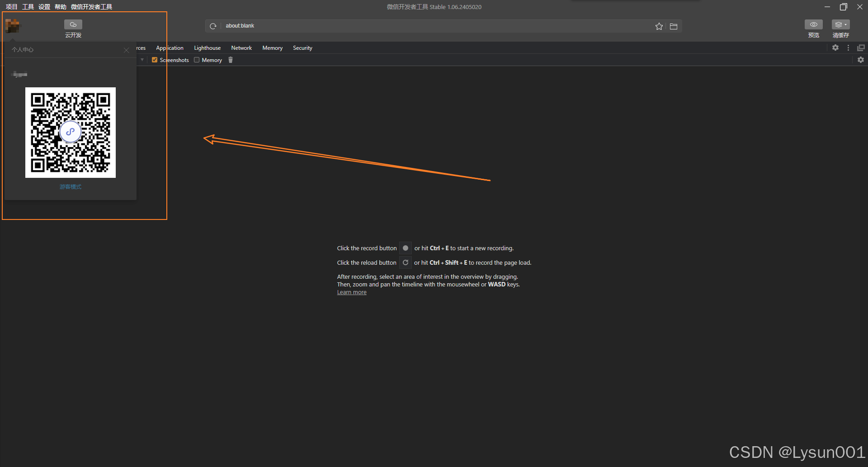Minimize the WeChat DevTools window
868x467 pixels.
[x=827, y=7]
